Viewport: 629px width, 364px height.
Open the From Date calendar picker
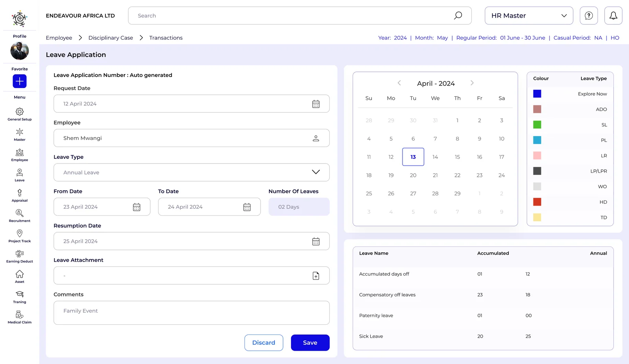coord(136,207)
